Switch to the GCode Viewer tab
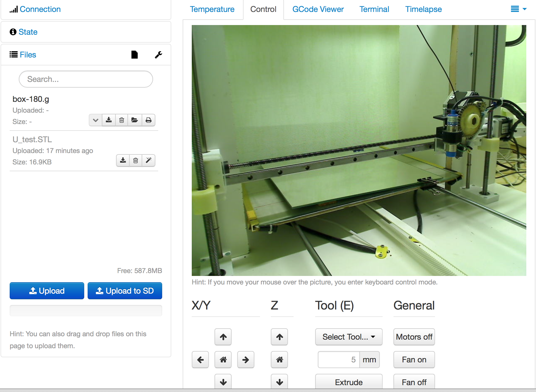Viewport: 536px width, 392px height. (x=318, y=9)
